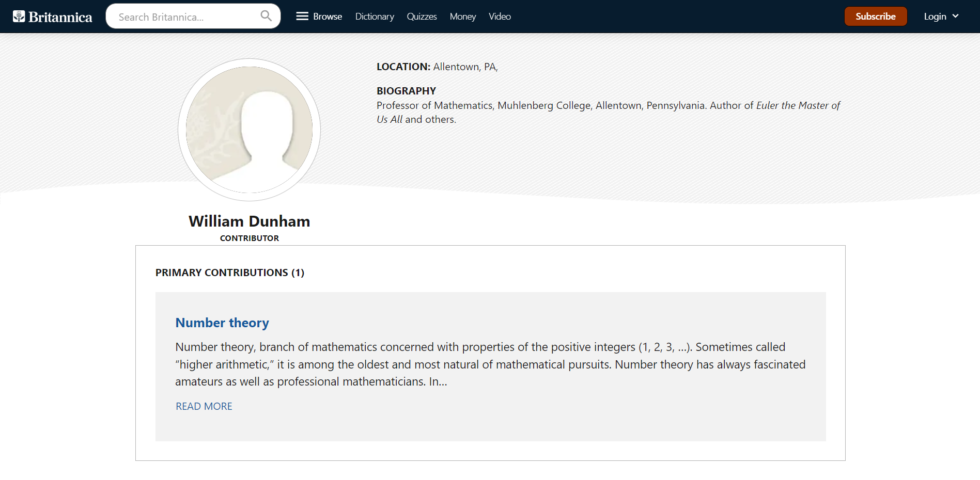Viewport: 980px width, 480px height.
Task: Open the Number theory article link
Action: 222,323
